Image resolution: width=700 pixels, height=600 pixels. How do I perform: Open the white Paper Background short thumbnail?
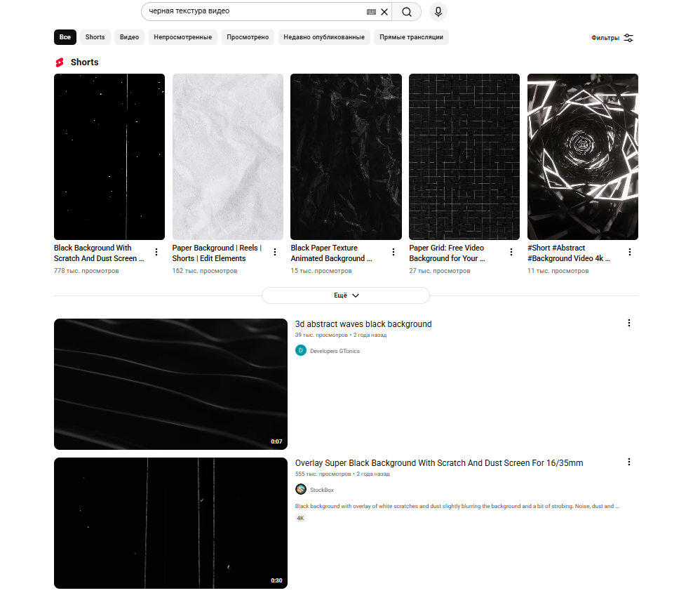(228, 156)
